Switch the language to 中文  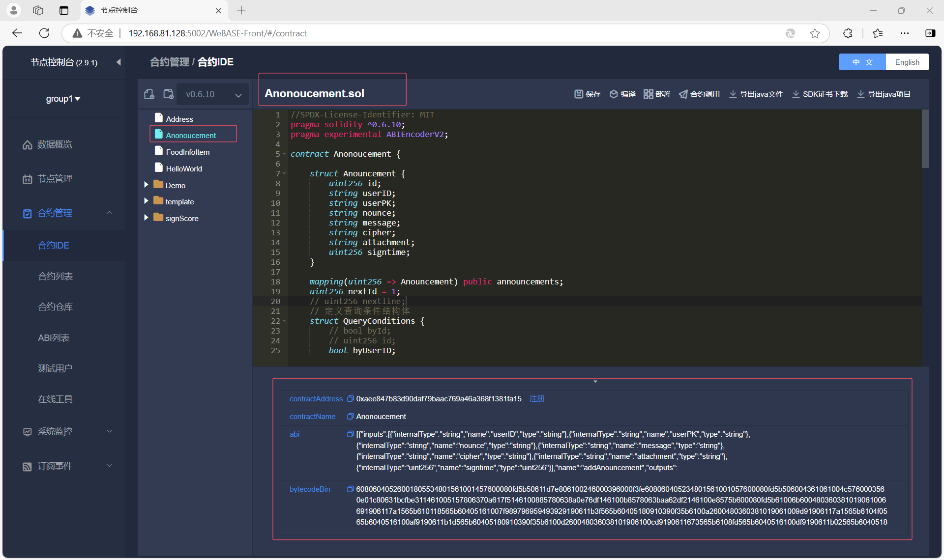click(x=862, y=62)
